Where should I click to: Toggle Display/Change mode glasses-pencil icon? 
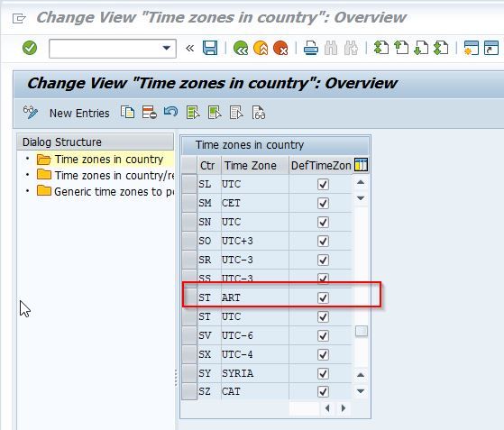(x=31, y=113)
